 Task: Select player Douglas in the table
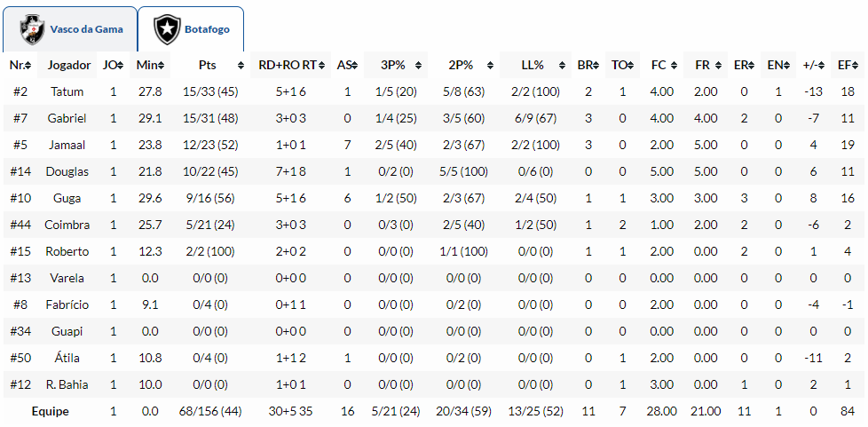tap(67, 171)
